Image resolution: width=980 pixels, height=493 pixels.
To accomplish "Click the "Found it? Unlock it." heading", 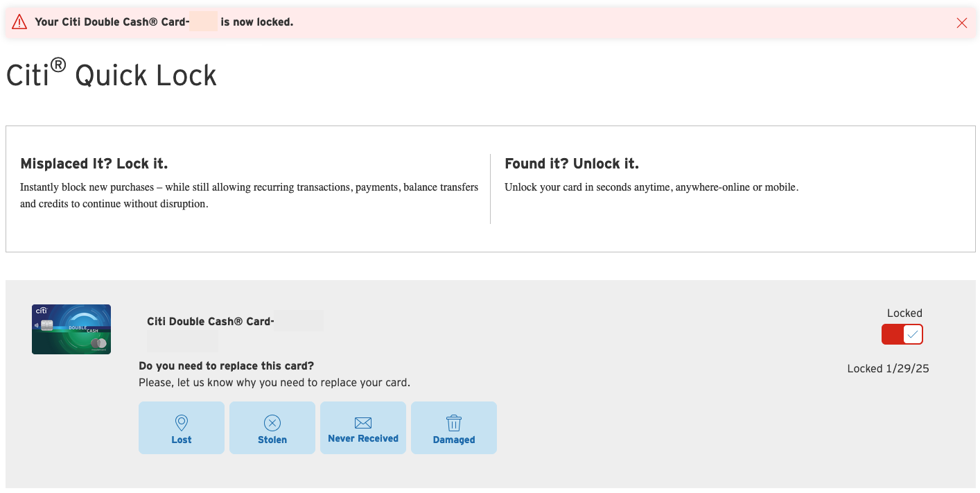I will [572, 164].
